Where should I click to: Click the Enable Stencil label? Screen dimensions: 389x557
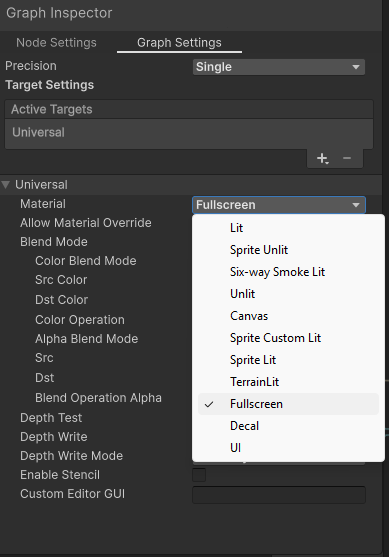tap(60, 475)
